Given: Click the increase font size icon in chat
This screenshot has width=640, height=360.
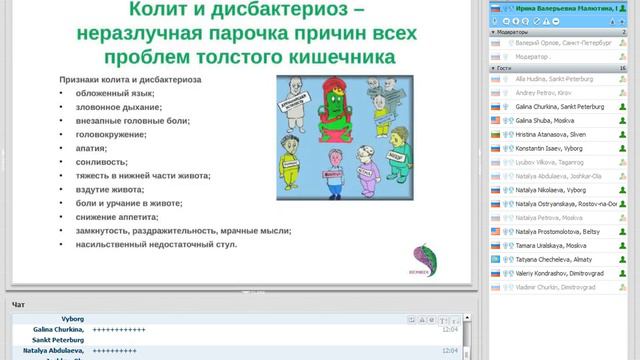Looking at the screenshot, I should click(443, 321).
